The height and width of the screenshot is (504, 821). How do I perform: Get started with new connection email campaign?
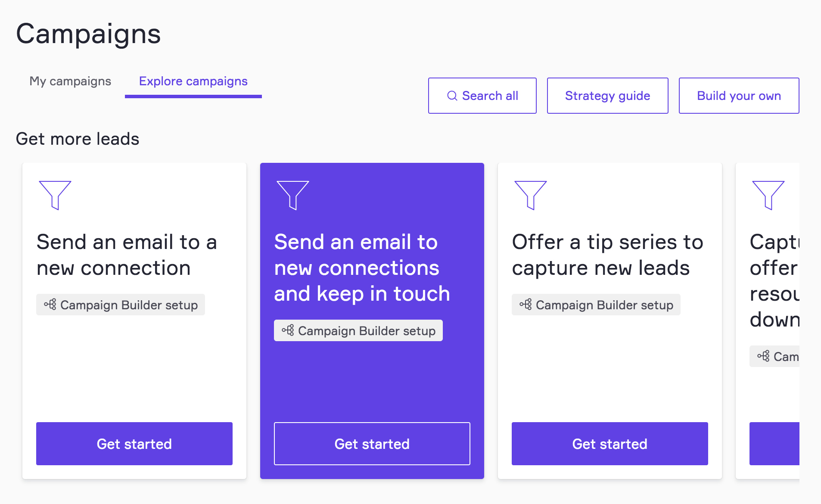pyautogui.click(x=134, y=444)
